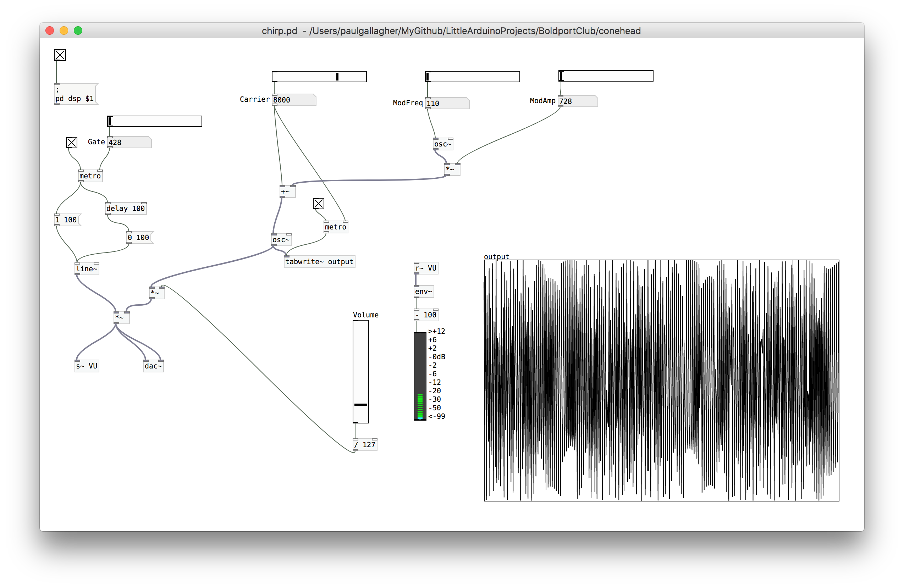Select the '*~' object under ModAmp
This screenshot has height=588, width=904.
(452, 169)
